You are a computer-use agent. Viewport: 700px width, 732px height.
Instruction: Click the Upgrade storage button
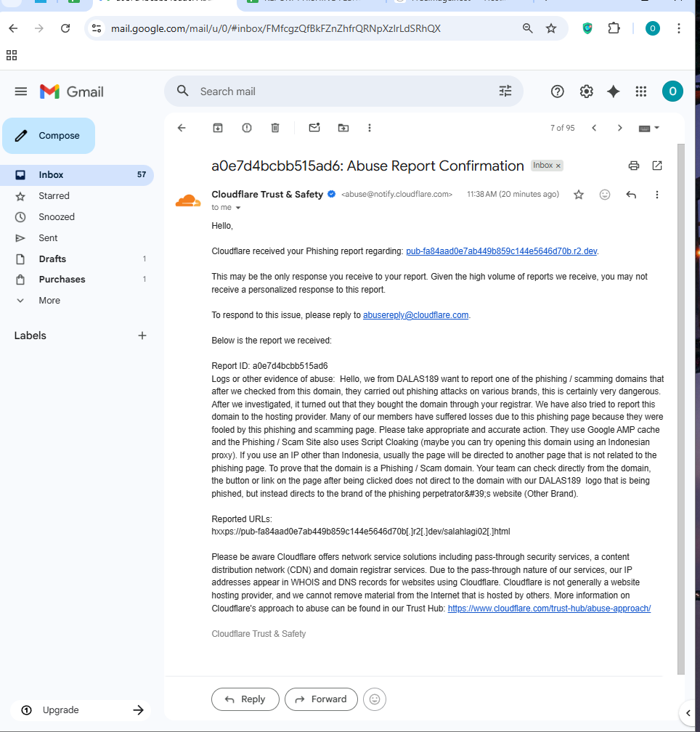tap(81, 710)
